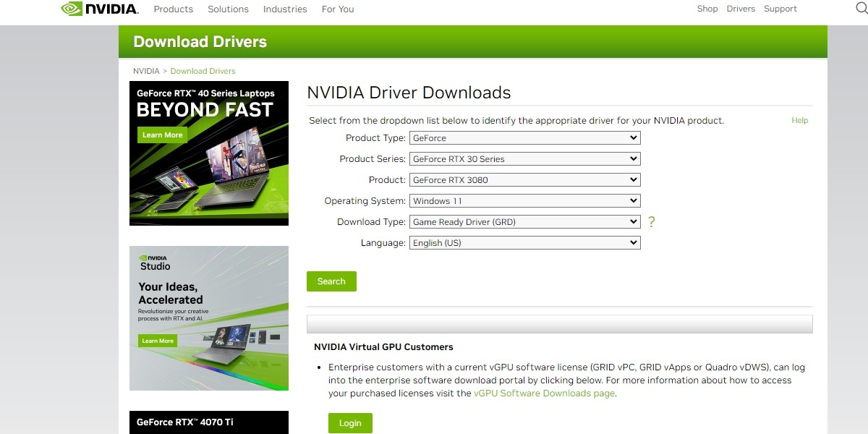Click the question mark beside Download Type
The width and height of the screenshot is (868, 434).
pos(651,222)
